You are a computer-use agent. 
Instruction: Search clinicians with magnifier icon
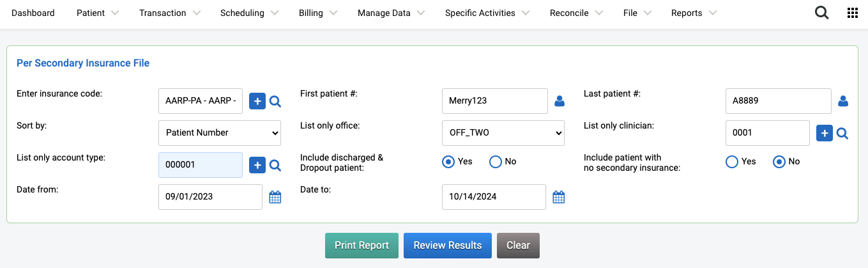(x=842, y=133)
